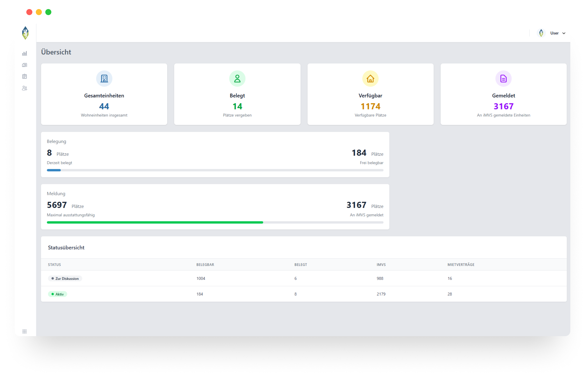Click the app logo in sidebar
Screen dimensions: 588x378
click(x=25, y=33)
